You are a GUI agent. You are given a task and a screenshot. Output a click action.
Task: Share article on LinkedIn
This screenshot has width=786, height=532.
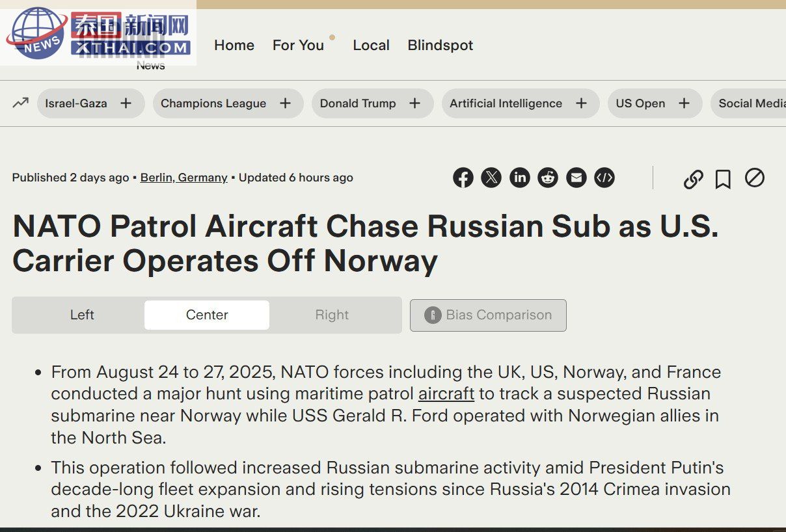click(519, 178)
